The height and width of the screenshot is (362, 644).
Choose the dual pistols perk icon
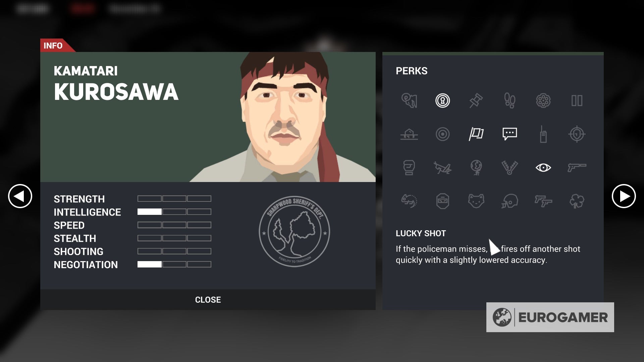pos(543,201)
